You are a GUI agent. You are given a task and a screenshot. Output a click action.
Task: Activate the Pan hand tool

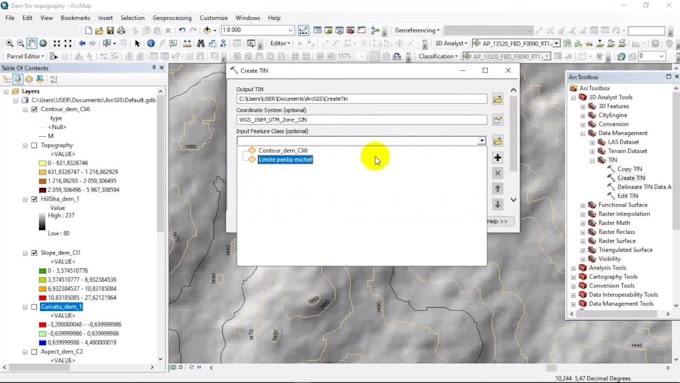point(32,43)
